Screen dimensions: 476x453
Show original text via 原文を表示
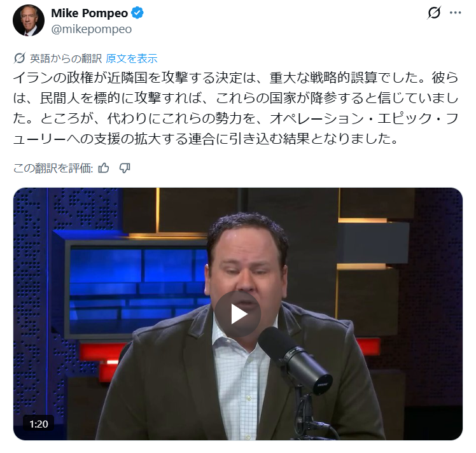click(132, 59)
